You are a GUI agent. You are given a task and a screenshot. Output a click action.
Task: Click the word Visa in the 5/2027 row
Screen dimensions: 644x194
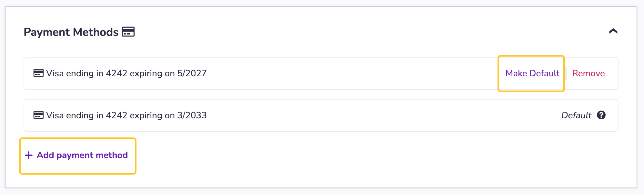click(55, 73)
